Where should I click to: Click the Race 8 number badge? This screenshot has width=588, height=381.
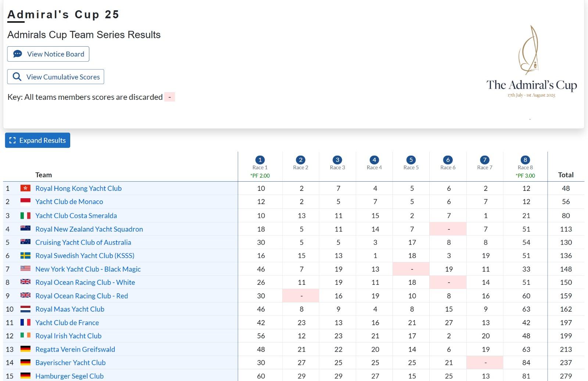click(525, 160)
